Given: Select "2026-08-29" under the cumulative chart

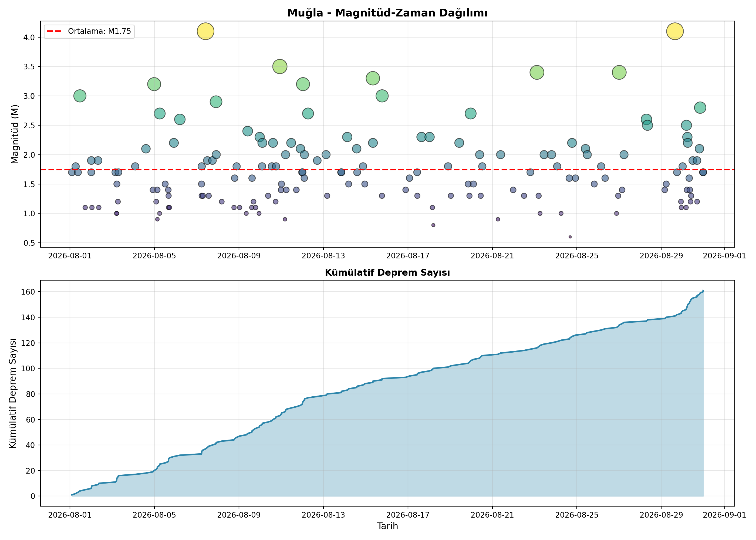Looking at the screenshot, I should click(661, 515).
